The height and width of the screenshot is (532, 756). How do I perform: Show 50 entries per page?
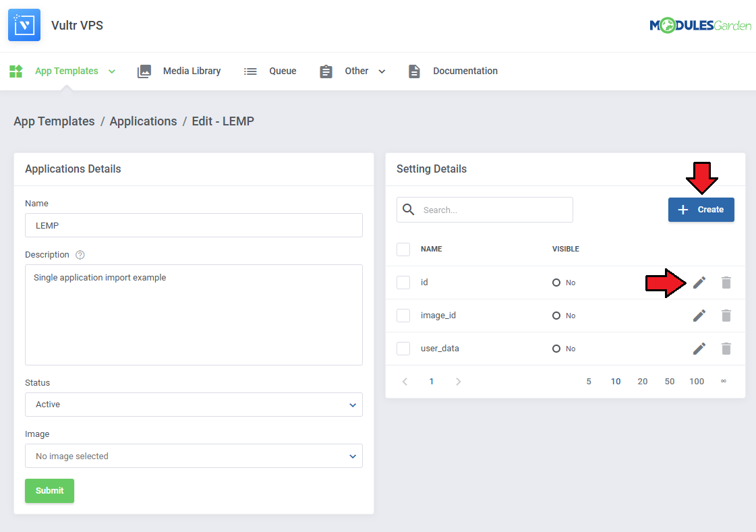pos(670,382)
